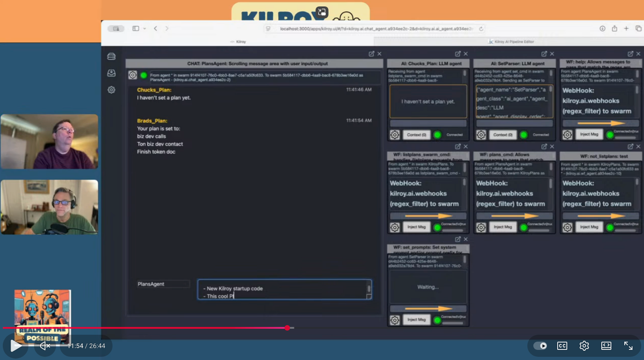Click green status dot in Chucks_Plan panel
Screen dimensions: 644x360
(437, 135)
